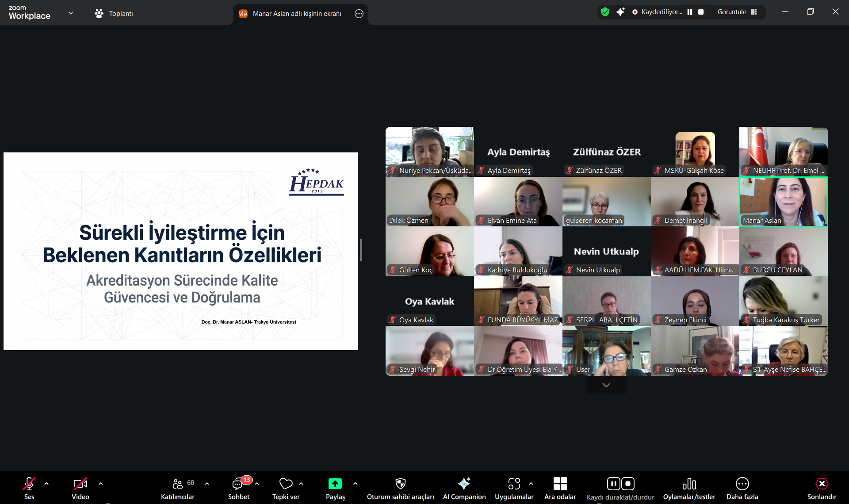Click the green Paylaş share icon
This screenshot has width=849, height=504.
(335, 484)
